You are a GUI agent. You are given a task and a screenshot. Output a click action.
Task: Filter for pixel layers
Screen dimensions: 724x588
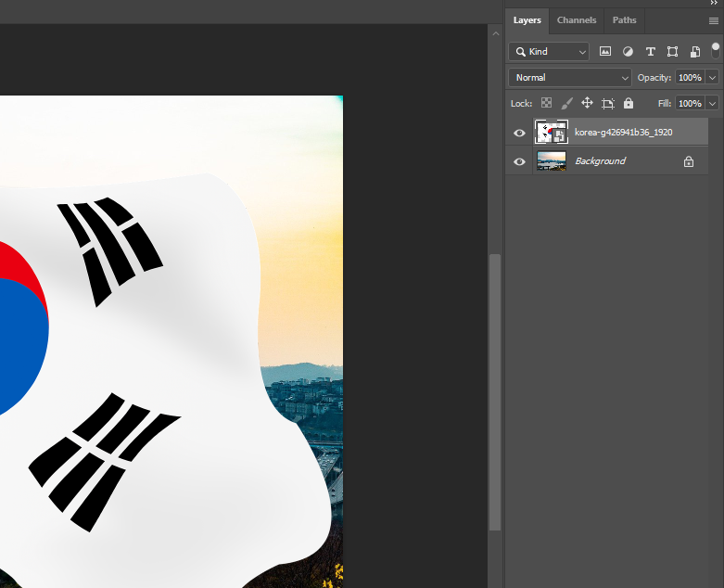tap(604, 52)
